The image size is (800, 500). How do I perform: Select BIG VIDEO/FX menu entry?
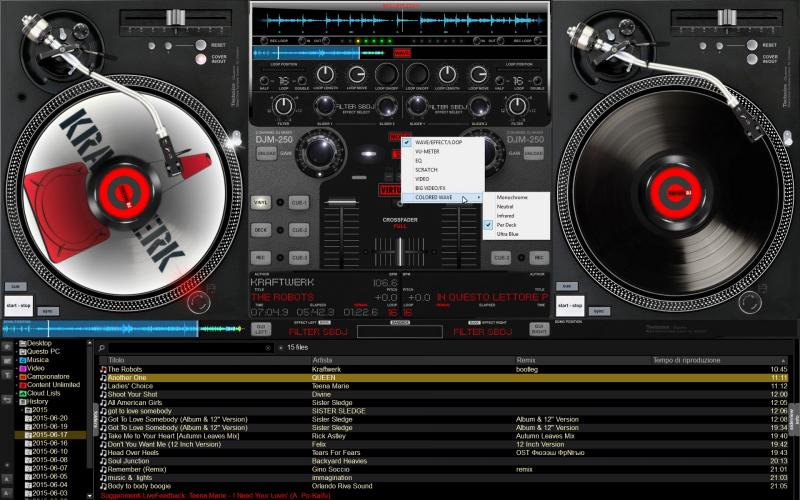click(x=430, y=188)
